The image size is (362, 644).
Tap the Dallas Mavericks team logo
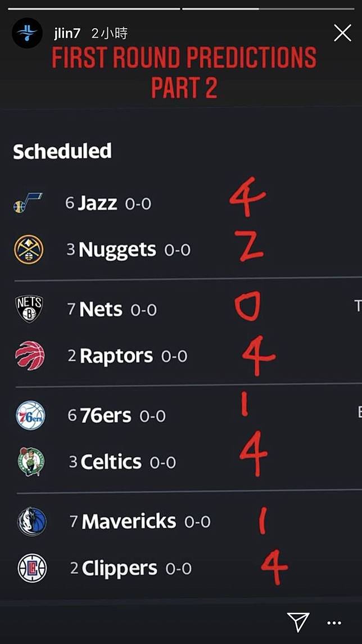[31, 521]
